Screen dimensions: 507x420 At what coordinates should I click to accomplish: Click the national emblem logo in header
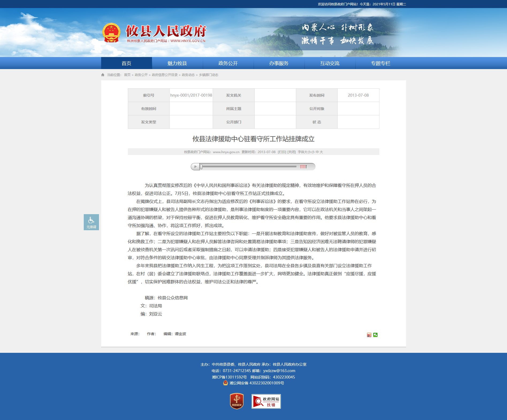coord(111,33)
